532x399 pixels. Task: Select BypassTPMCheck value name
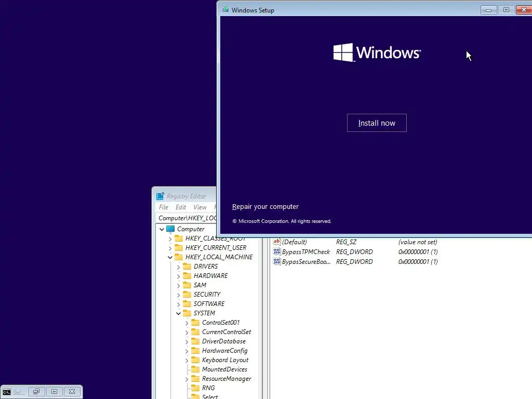306,252
